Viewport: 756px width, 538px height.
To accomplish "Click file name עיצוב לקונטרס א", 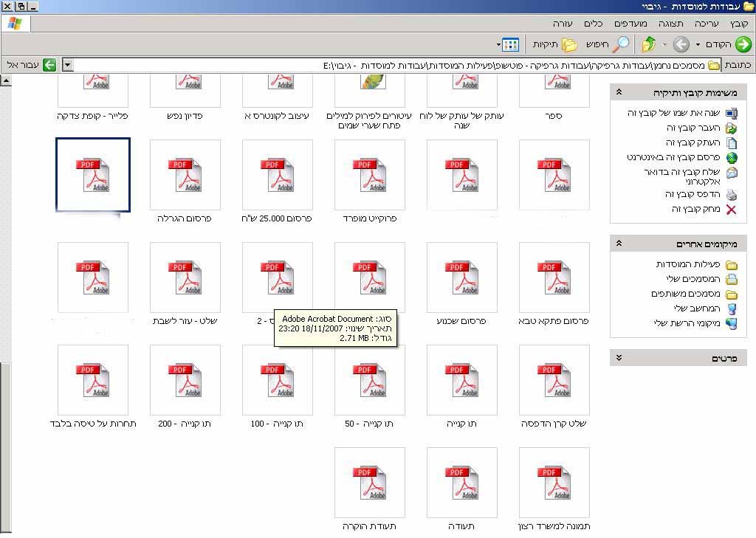I will coord(277,116).
